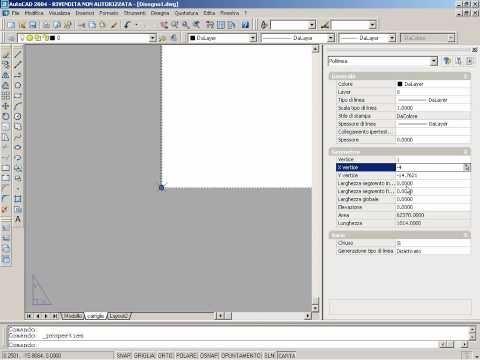The width and height of the screenshot is (480, 360).
Task: Click the X vertice value field
Action: pyautogui.click(x=430, y=167)
